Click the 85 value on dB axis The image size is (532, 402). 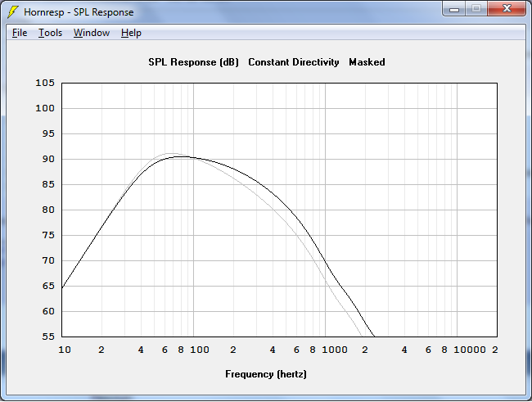pos(48,184)
